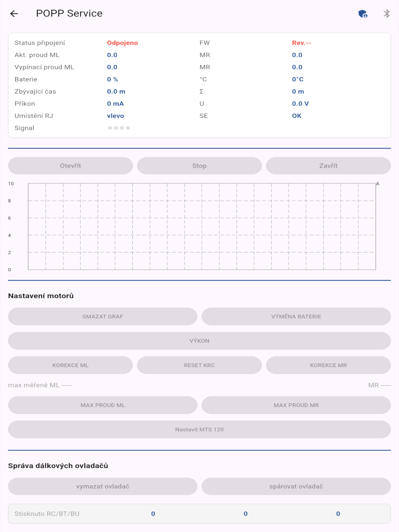Screen dimensions: 399x532
Task: Tap RESET KRC button
Action: click(199, 365)
